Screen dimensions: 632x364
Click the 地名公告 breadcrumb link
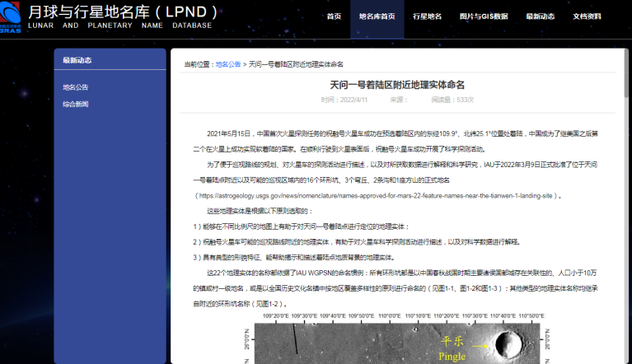coord(228,63)
